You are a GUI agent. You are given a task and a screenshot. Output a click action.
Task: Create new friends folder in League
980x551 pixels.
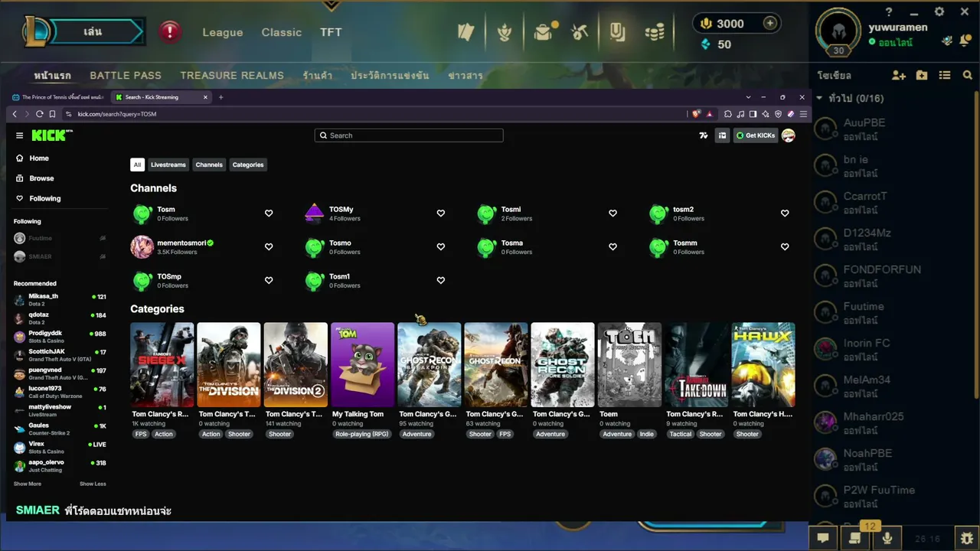[x=922, y=75]
